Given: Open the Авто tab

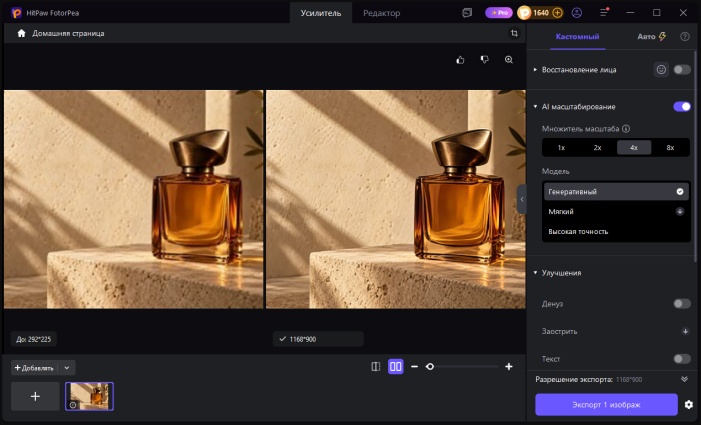Looking at the screenshot, I should (x=652, y=37).
